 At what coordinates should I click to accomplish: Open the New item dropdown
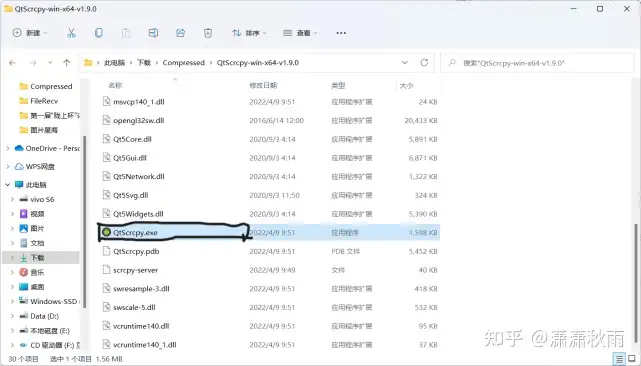[x=30, y=33]
